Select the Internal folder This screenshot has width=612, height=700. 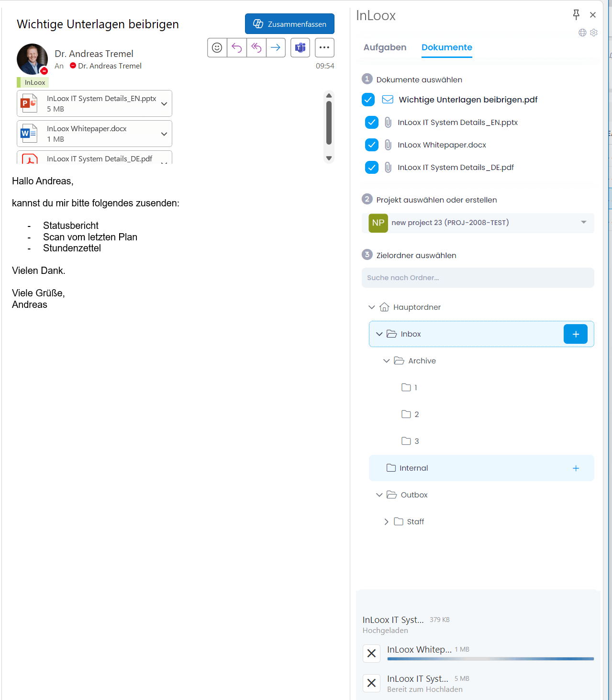pyautogui.click(x=481, y=468)
